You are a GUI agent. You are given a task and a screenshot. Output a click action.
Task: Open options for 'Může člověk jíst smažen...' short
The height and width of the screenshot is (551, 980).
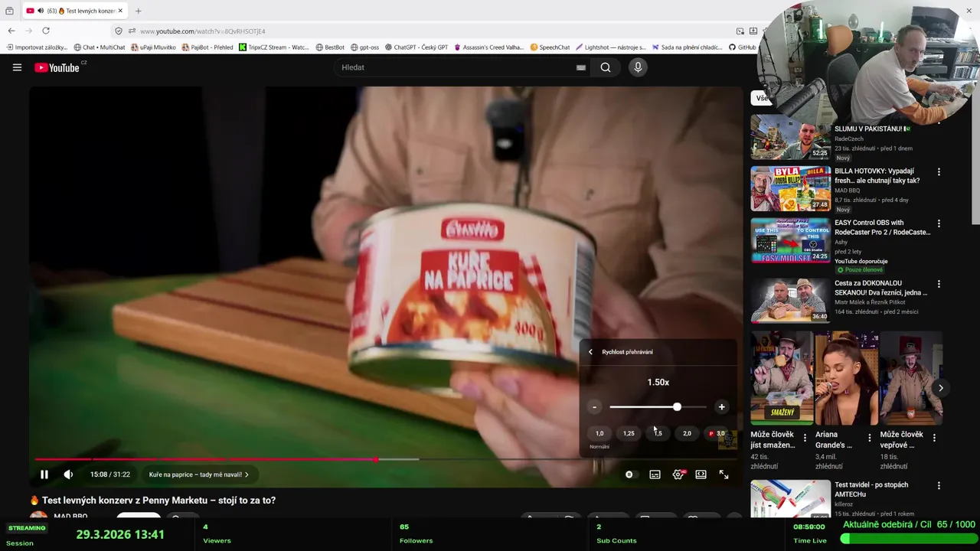click(805, 439)
